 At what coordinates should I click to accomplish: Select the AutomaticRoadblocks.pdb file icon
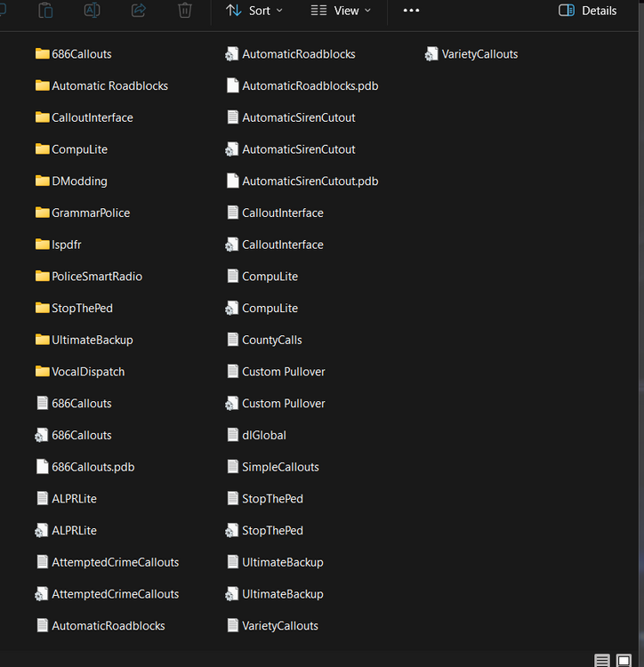tap(233, 85)
